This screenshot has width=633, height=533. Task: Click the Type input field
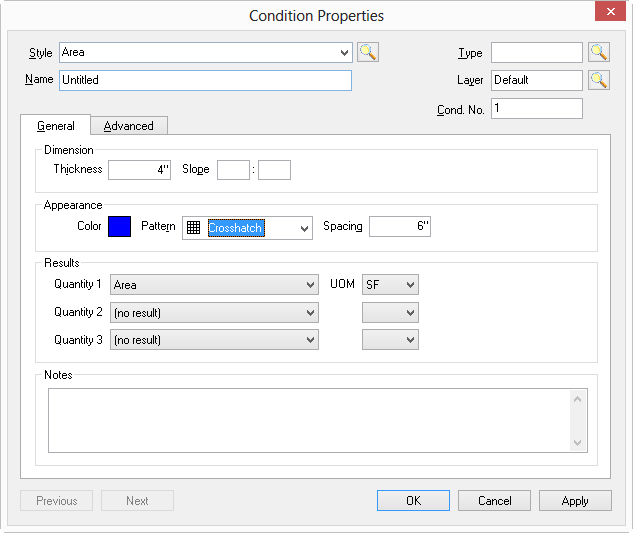coord(537,52)
